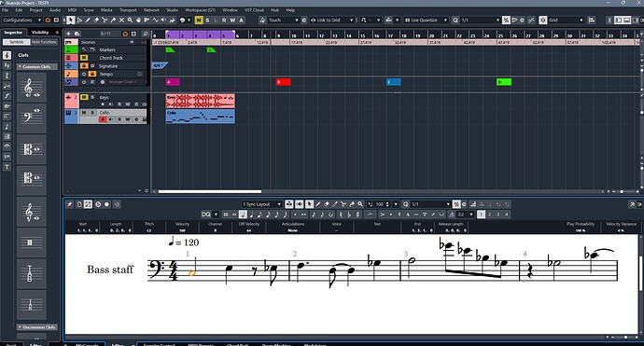Click the Add Track plus icon
The image size is (644, 346).
(68, 34)
